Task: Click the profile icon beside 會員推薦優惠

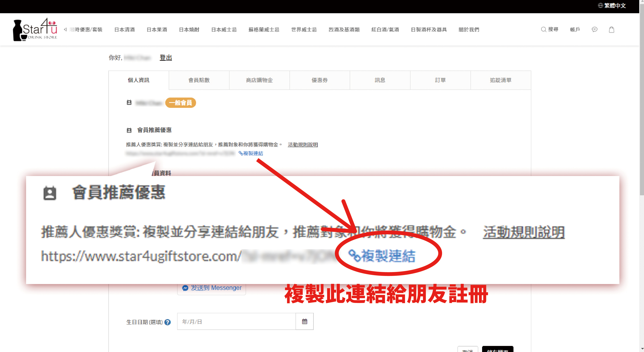Action: pos(129,130)
